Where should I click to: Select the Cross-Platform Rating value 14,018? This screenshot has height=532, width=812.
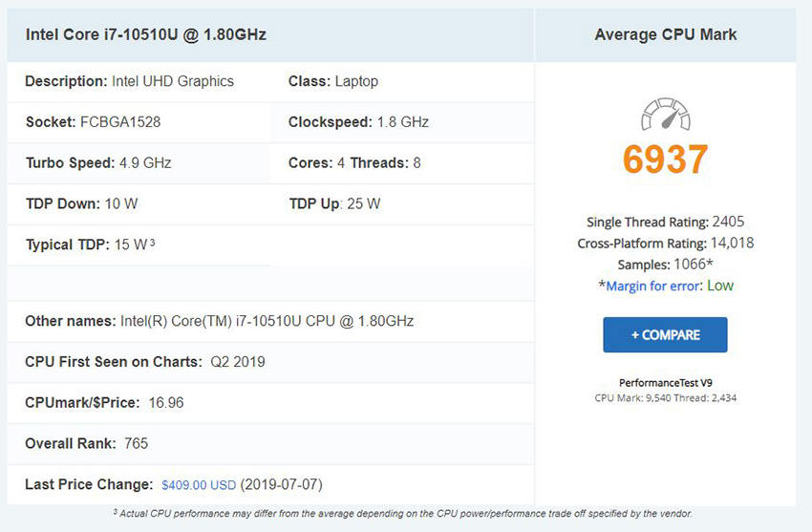(x=733, y=243)
